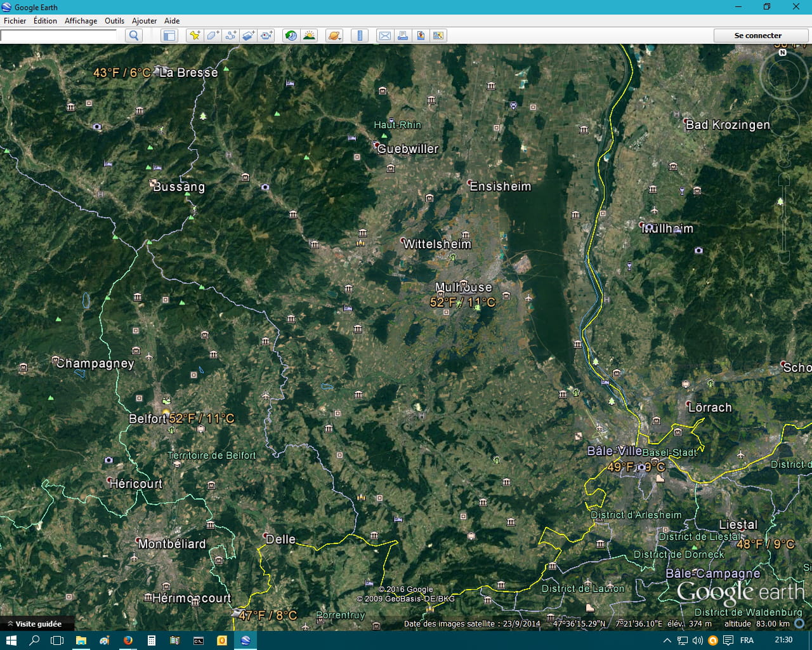Show hidden system tray icons
This screenshot has width=812, height=650.
pos(667,640)
